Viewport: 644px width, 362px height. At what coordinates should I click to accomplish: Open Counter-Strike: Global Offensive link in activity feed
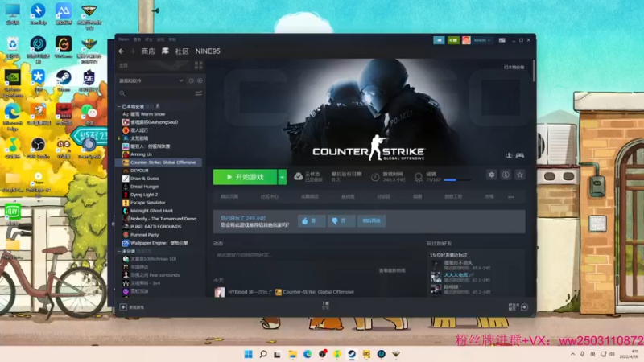[318, 292]
